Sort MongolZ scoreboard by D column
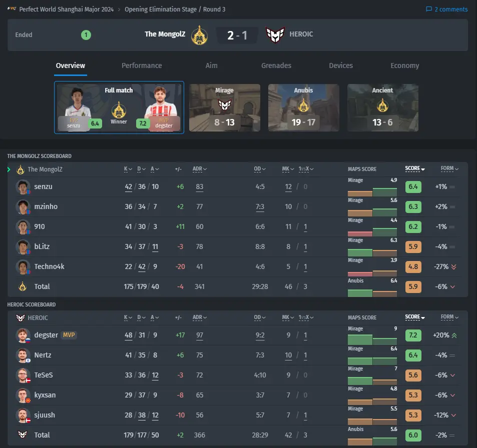This screenshot has height=448, width=477. (141, 169)
